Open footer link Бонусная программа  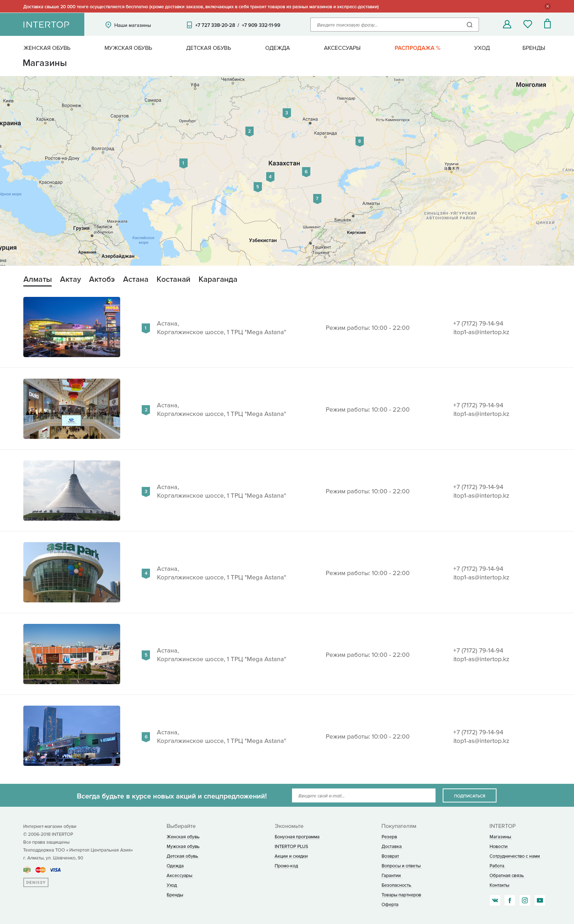[297, 837]
